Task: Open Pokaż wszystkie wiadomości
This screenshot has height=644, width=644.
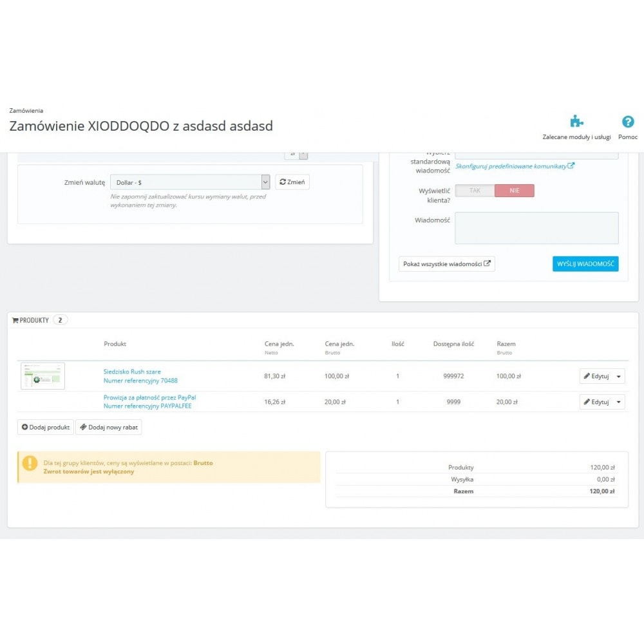Action: [x=446, y=263]
